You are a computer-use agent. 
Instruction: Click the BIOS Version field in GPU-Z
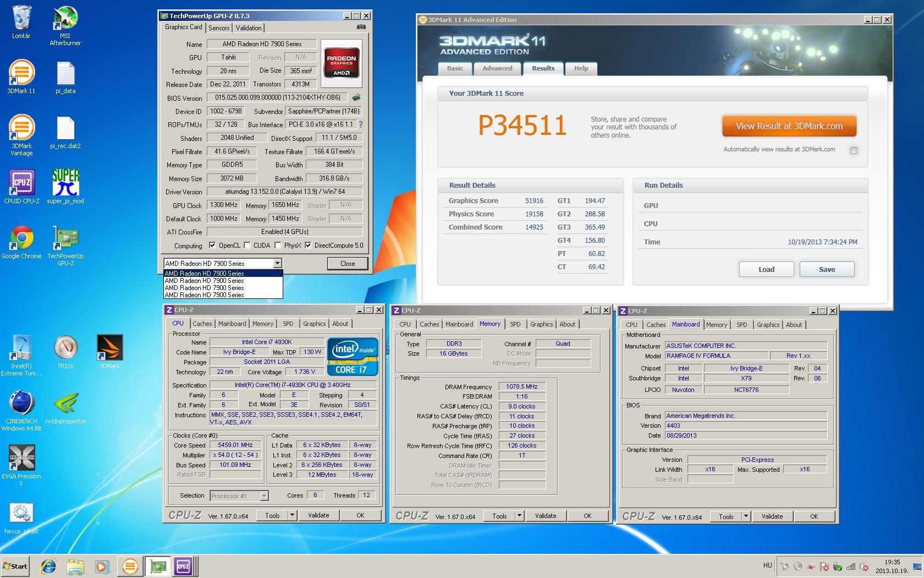pyautogui.click(x=277, y=97)
